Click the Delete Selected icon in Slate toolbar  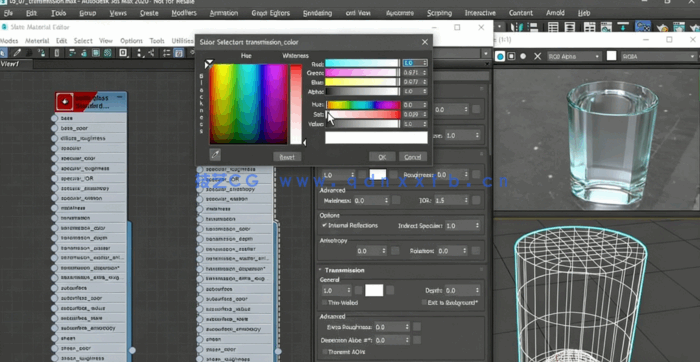pos(57,53)
